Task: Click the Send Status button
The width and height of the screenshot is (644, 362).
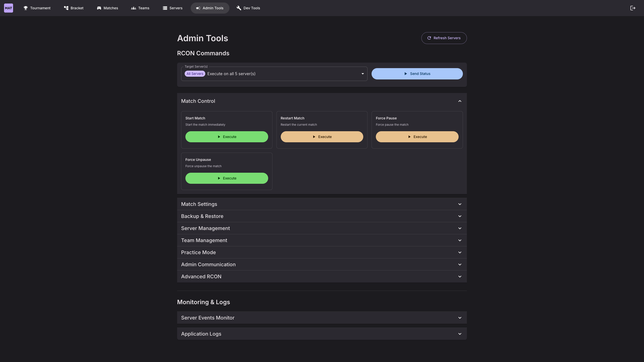Action: (x=417, y=74)
